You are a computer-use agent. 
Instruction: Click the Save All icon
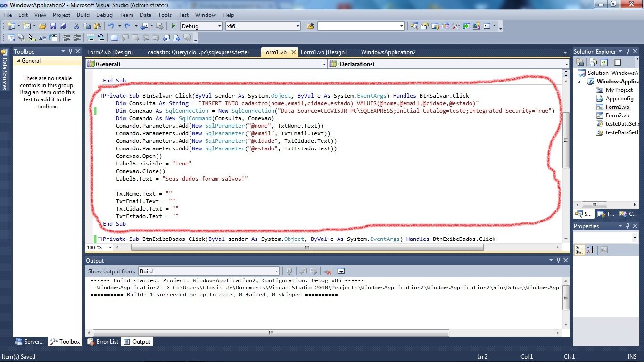click(x=63, y=26)
